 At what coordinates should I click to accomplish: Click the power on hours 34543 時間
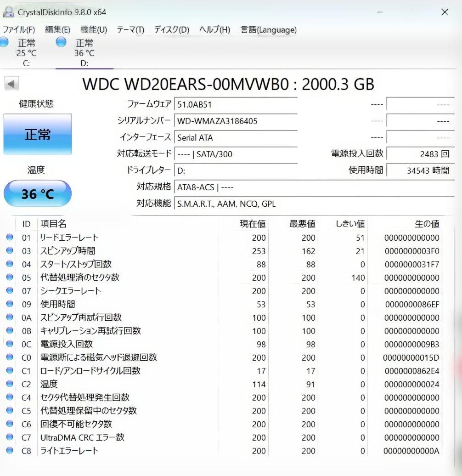421,170
